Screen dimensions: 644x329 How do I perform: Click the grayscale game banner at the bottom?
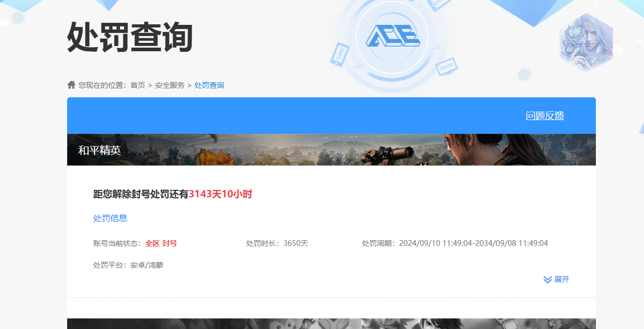pos(331,323)
